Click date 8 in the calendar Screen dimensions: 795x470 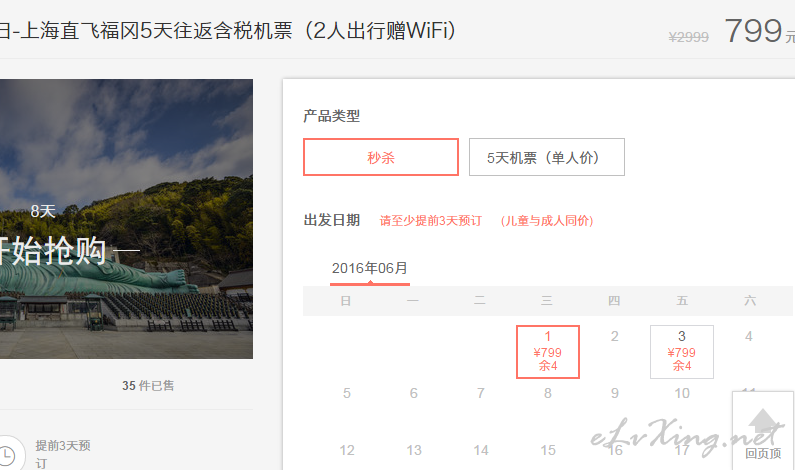point(548,393)
